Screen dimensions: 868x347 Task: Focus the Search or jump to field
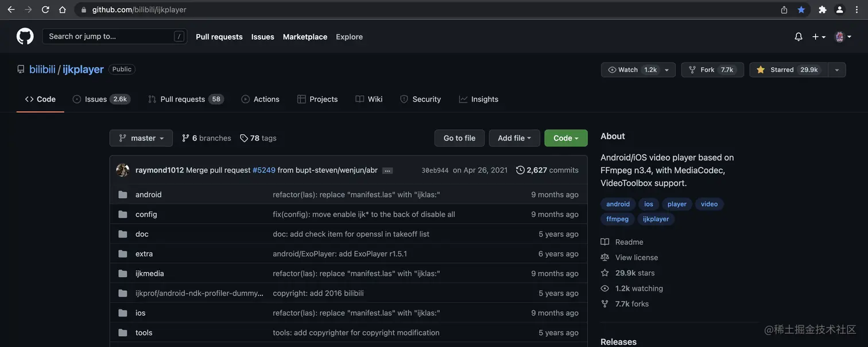coord(114,36)
